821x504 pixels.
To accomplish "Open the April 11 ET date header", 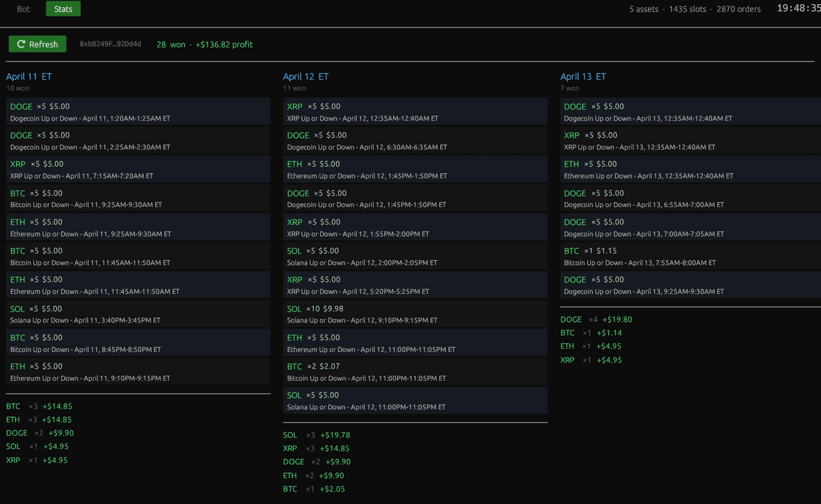I will tap(28, 76).
